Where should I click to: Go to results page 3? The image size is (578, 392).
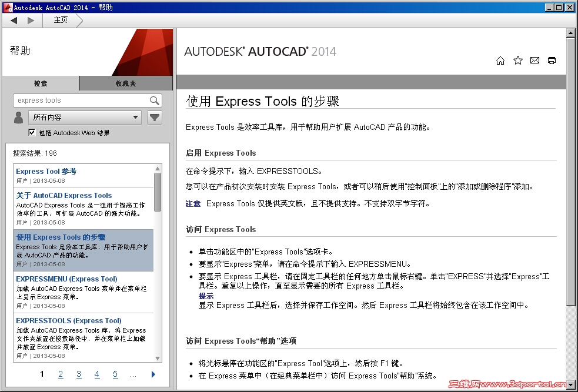tap(79, 374)
